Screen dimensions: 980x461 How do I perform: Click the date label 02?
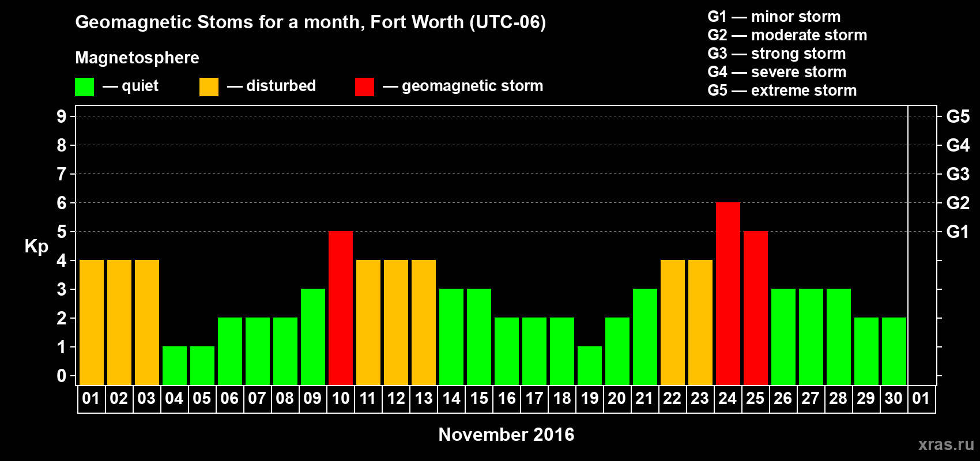click(x=119, y=399)
